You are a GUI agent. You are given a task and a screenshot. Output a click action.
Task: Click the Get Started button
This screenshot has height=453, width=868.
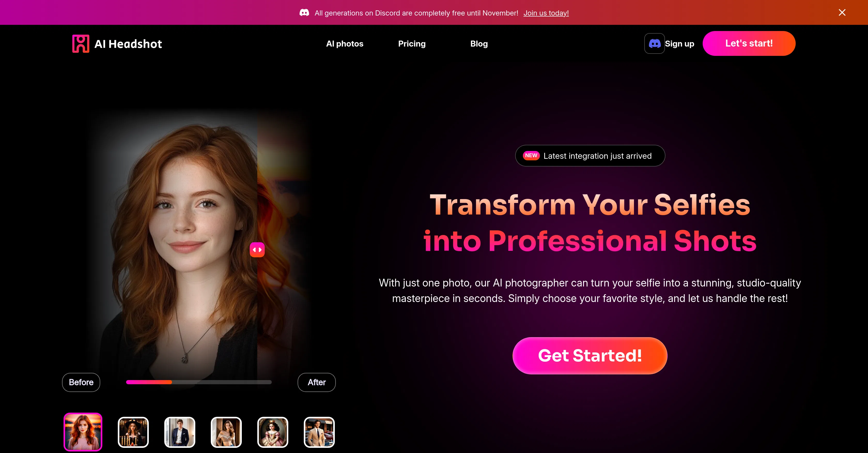click(590, 355)
